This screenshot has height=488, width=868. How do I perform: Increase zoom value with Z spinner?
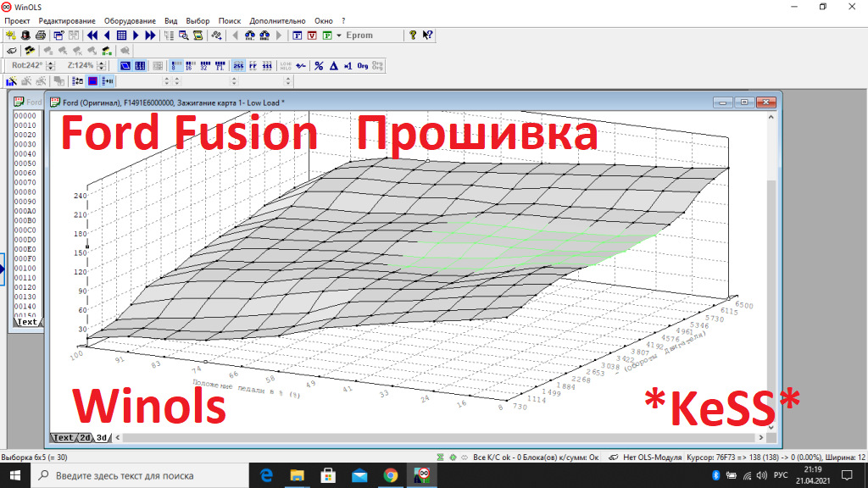(101, 63)
